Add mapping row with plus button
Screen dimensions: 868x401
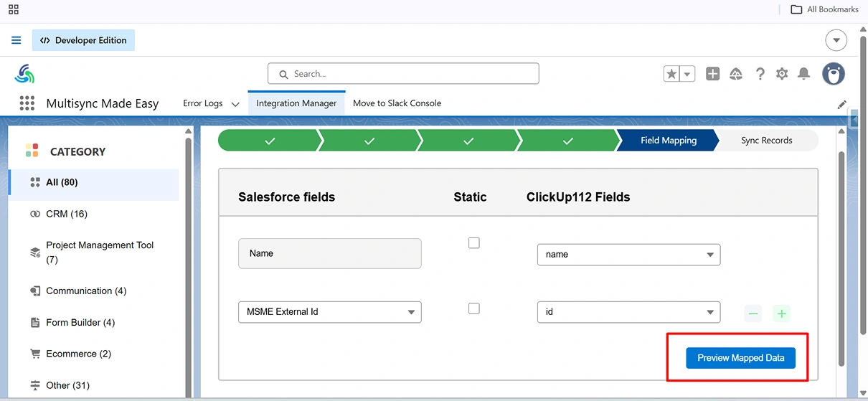(x=782, y=313)
